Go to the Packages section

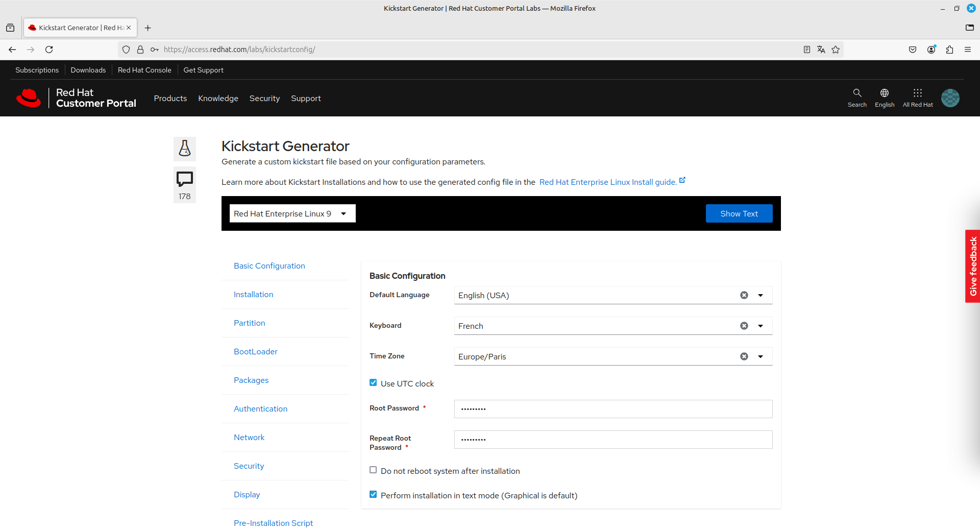pyautogui.click(x=251, y=380)
